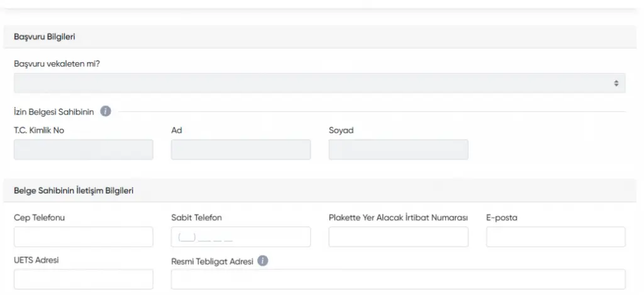The width and height of the screenshot is (644, 295).
Task: Focus the Resmi Tebligat Adresi text field
Action: click(398, 279)
